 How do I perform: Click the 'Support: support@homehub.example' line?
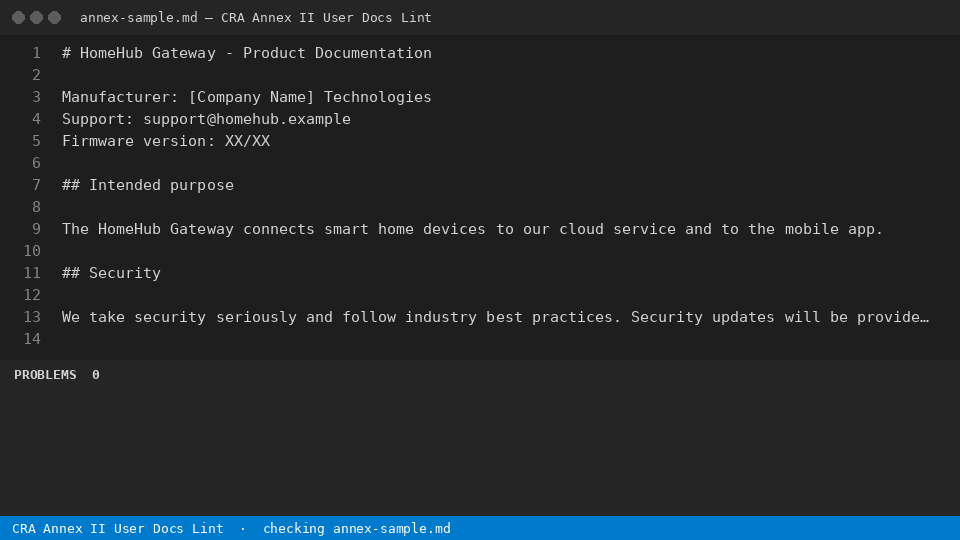coord(206,119)
